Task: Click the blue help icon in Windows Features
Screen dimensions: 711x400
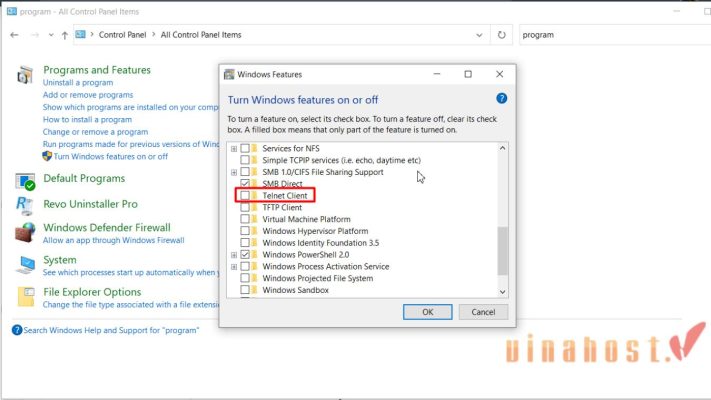Action: click(502, 98)
